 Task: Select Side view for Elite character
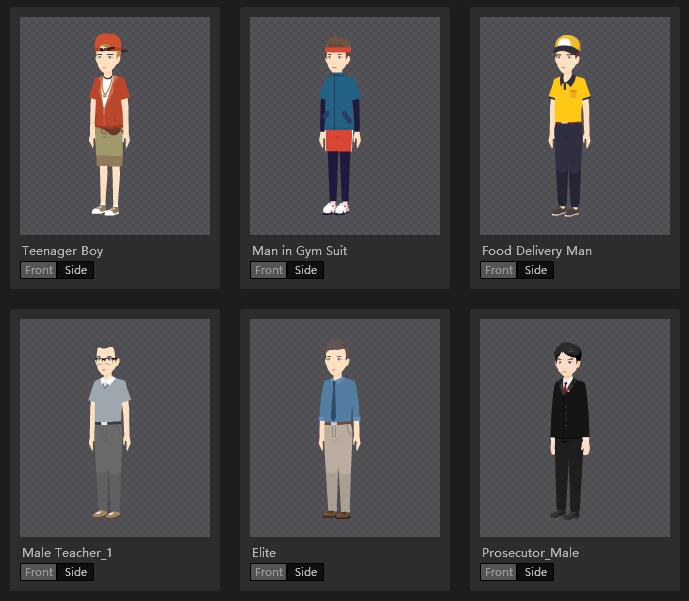click(x=306, y=572)
